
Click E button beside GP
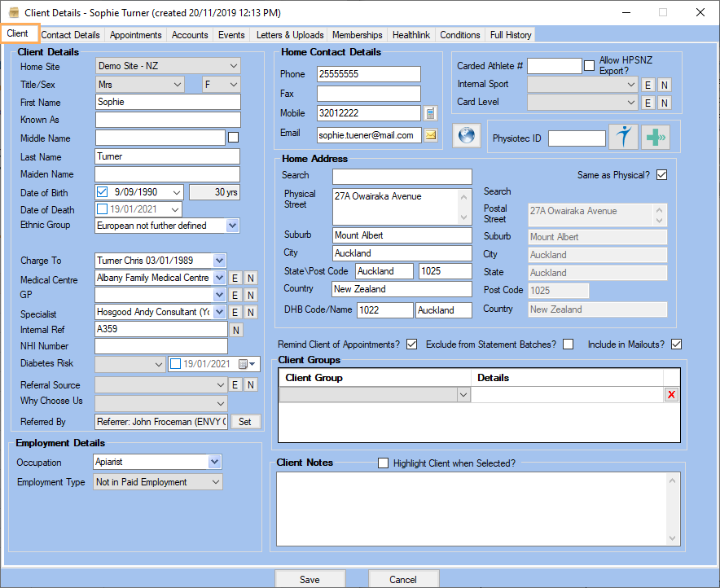click(x=235, y=295)
